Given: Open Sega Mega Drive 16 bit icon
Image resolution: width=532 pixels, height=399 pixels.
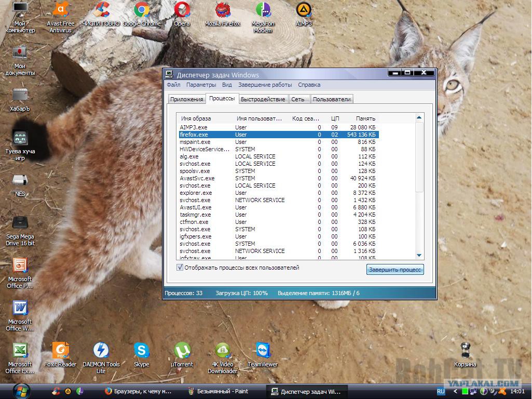Looking at the screenshot, I should [x=20, y=231].
